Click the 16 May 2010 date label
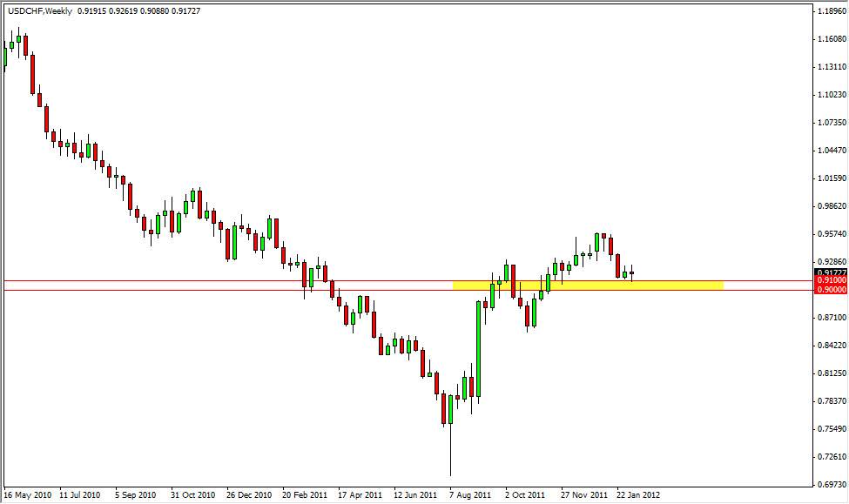 click(27, 494)
